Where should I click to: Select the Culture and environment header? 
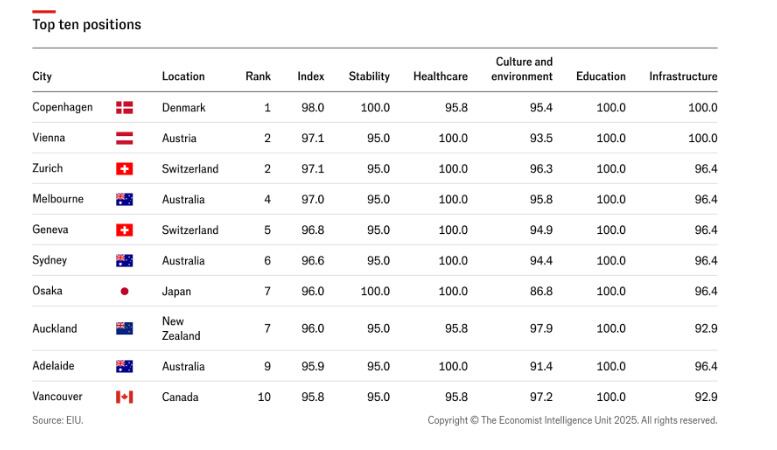tap(522, 69)
